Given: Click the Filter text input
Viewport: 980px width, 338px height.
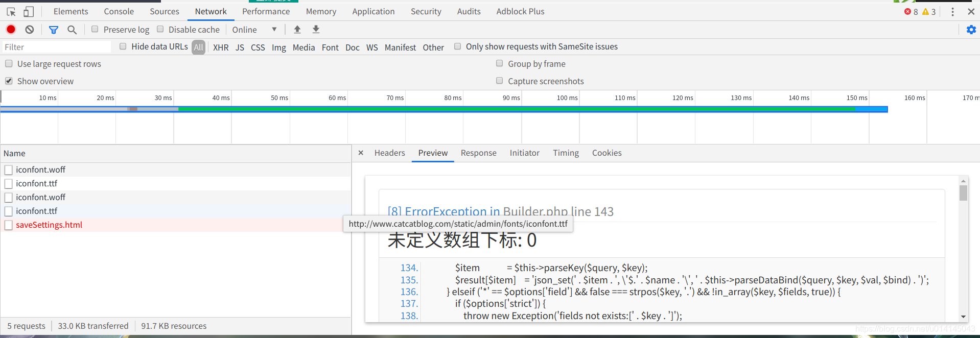Looking at the screenshot, I should pyautogui.click(x=56, y=47).
